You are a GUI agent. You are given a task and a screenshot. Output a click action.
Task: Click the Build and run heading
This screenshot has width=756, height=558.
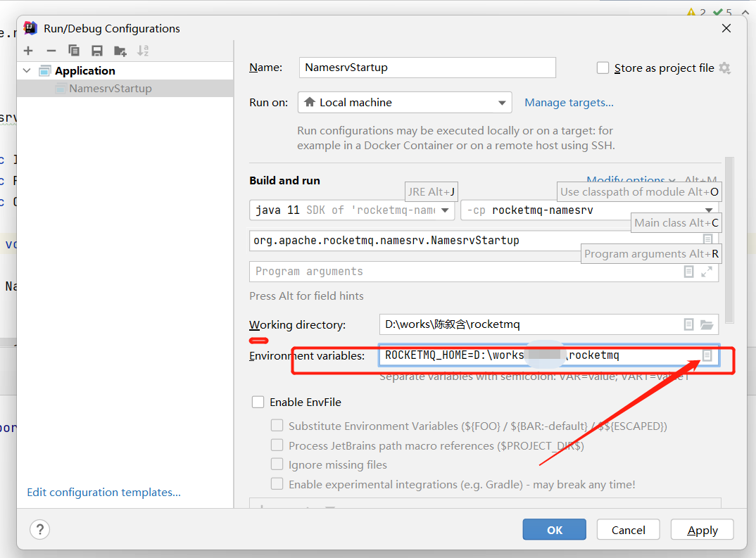pos(284,180)
